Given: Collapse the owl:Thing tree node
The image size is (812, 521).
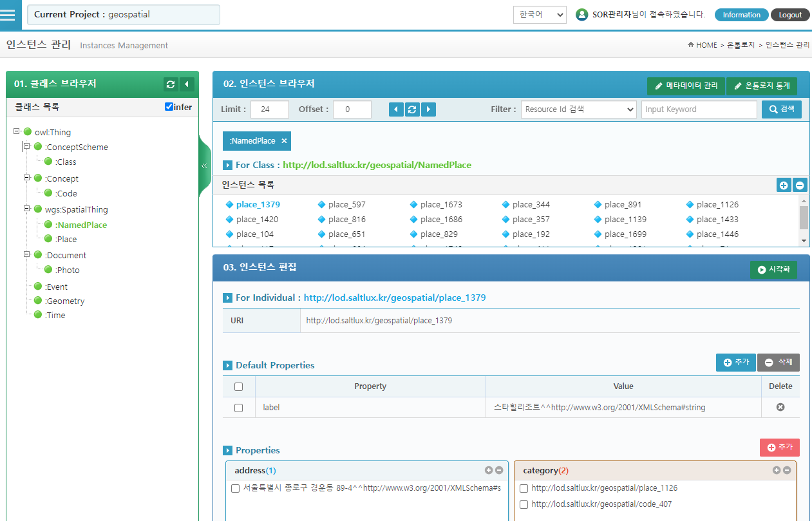Looking at the screenshot, I should tap(17, 131).
